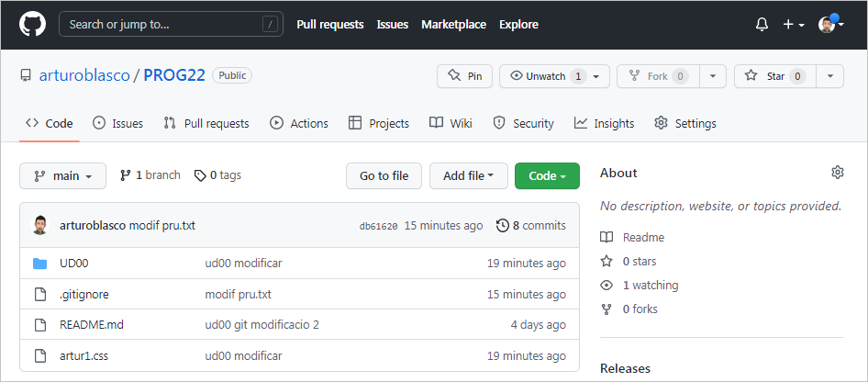Image resolution: width=868 pixels, height=382 pixels.
Task: Open the Security tab
Action: pos(523,123)
